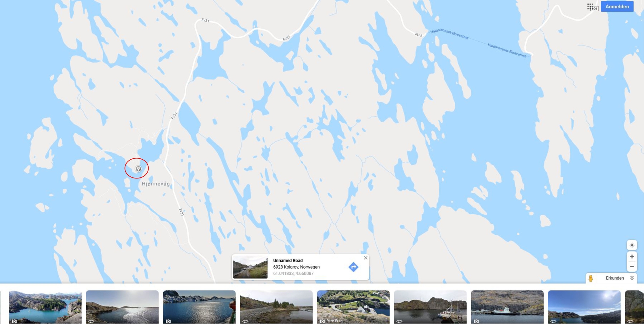Open the Unnamed Road Street View preview
Viewport: 644px width, 324px height.
pos(250,267)
